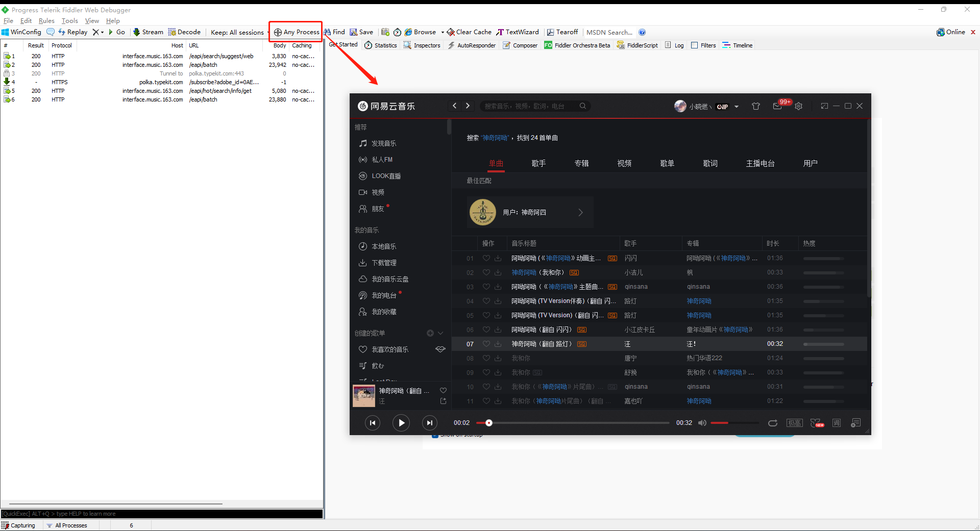Viewport: 980px width, 531px height.
Task: Switch to the Inspectors tab
Action: click(x=422, y=45)
